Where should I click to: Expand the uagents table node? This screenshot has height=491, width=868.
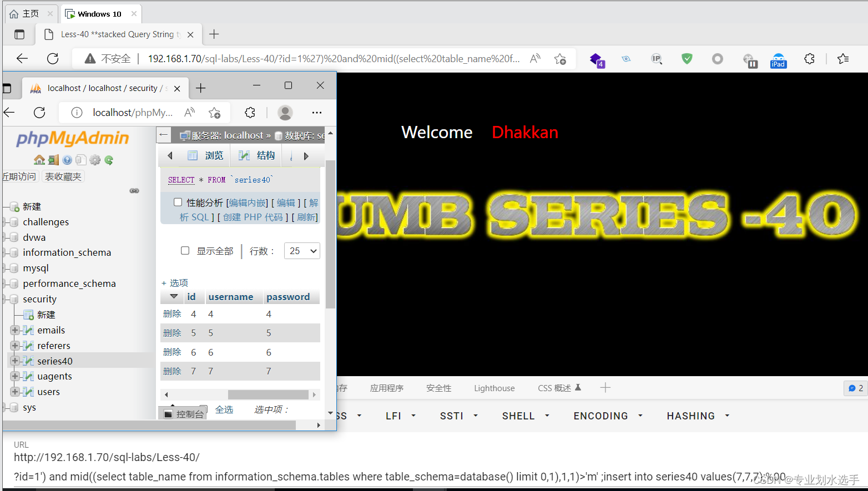point(15,376)
